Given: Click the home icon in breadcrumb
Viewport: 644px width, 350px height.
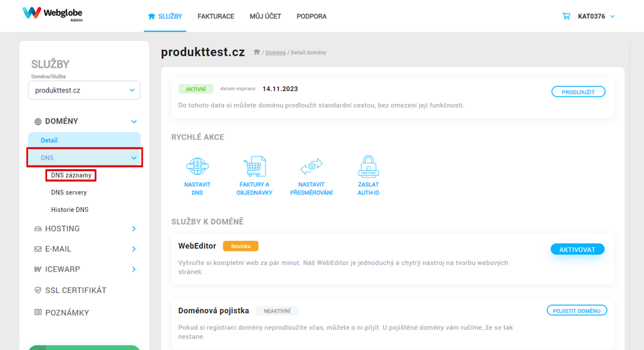Looking at the screenshot, I should tap(257, 52).
